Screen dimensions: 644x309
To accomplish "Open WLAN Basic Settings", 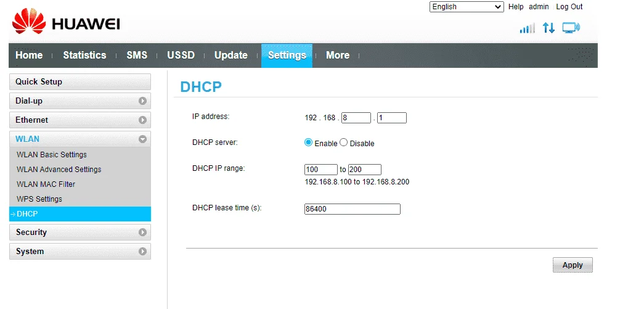I will 52,154.
